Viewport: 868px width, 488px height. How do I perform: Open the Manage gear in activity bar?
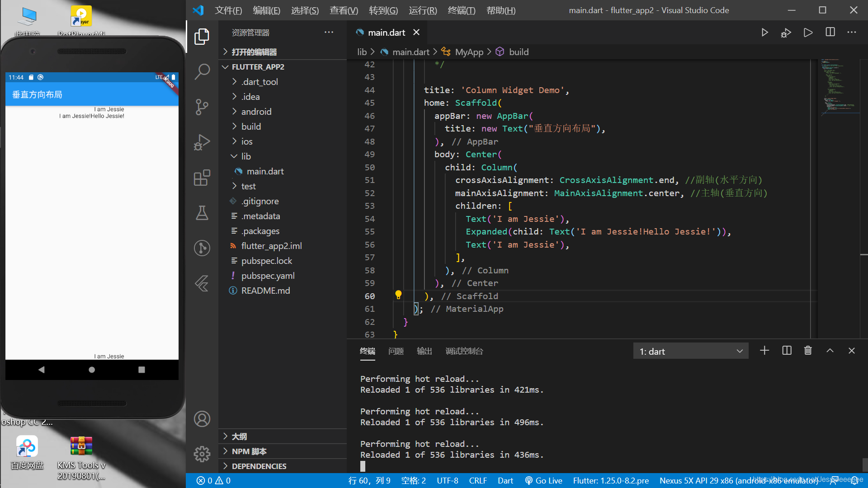click(x=202, y=454)
